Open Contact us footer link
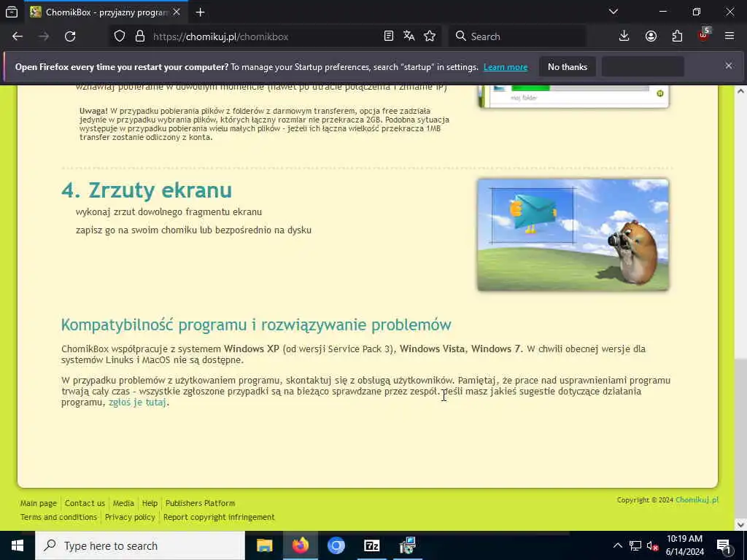This screenshot has width=747, height=560. (x=85, y=503)
